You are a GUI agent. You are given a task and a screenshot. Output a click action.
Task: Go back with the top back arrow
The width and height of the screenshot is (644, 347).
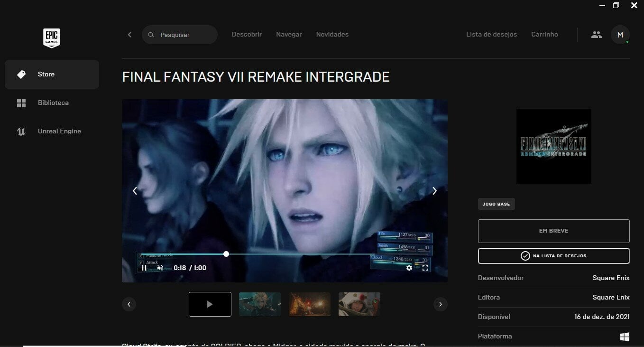pyautogui.click(x=129, y=35)
